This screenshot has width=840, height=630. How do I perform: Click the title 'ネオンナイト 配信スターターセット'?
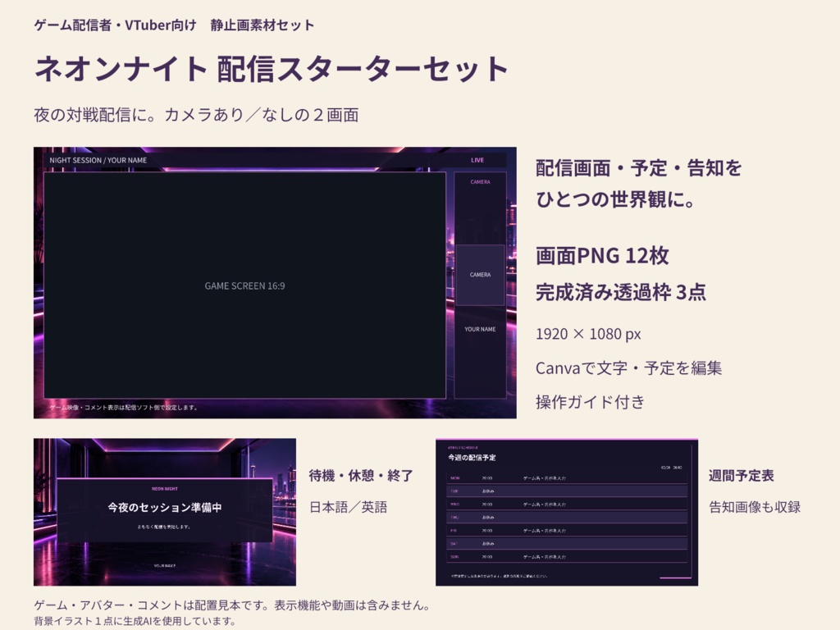tap(272, 69)
